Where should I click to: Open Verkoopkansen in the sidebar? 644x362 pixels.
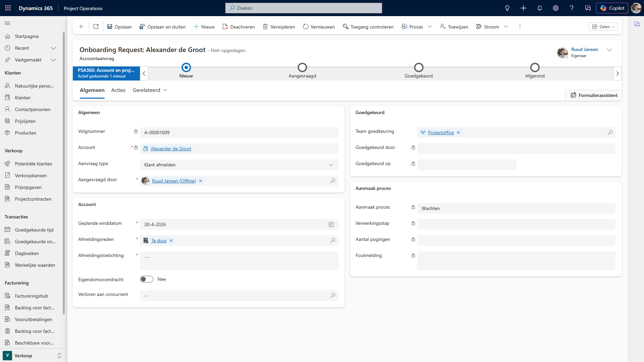pyautogui.click(x=31, y=175)
